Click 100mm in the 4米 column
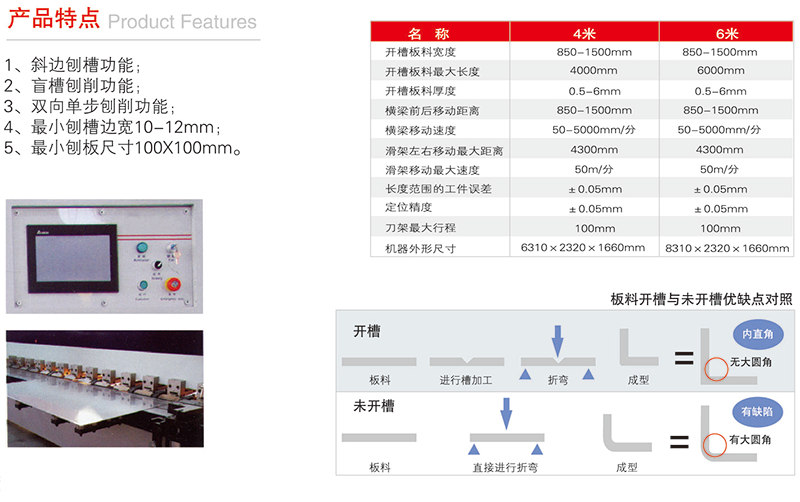The width and height of the screenshot is (800, 502). click(x=595, y=229)
